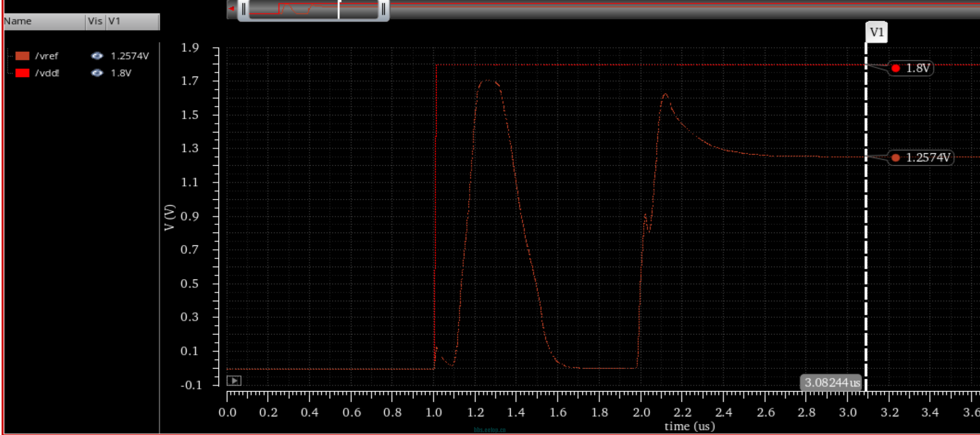
Task: Click the /vdd! color swatch
Action: [22, 73]
